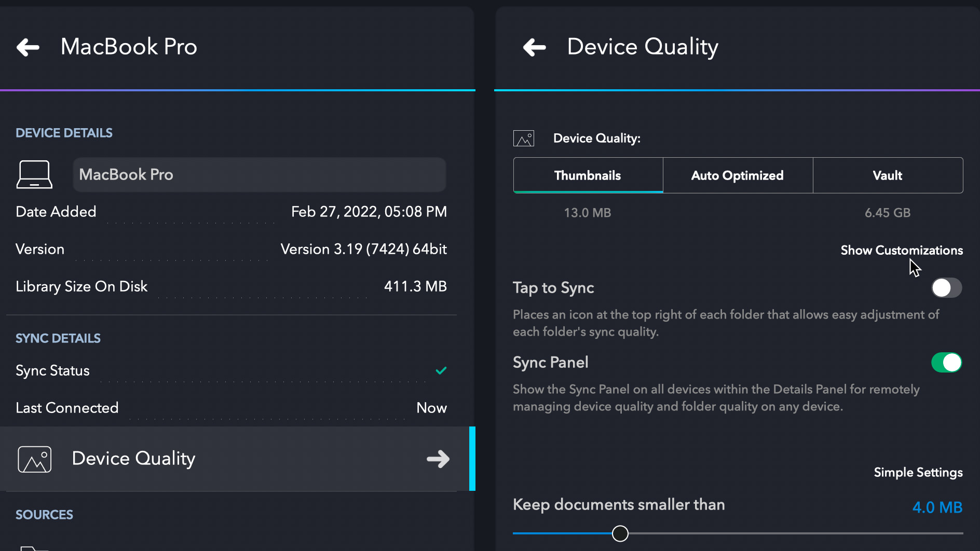Click the MacBook Pro panel title
Screen dimensions: 980x551
tap(129, 47)
